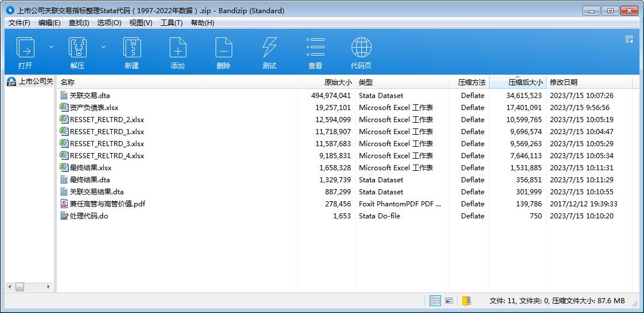Viewport: 644px width, 313px height.
Task: Click the 新建 (New archive) toolbar icon
Action: 132,47
